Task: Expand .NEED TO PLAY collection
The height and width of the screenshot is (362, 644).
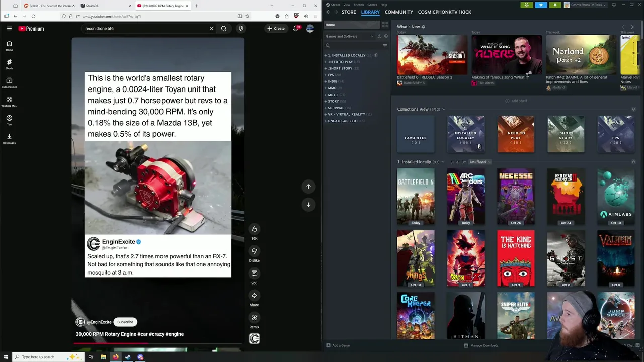Action: point(326,62)
